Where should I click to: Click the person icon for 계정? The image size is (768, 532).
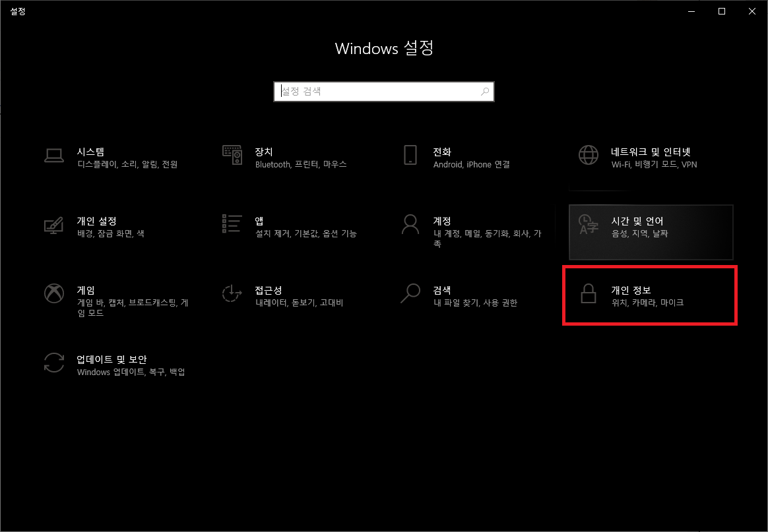pos(410,224)
